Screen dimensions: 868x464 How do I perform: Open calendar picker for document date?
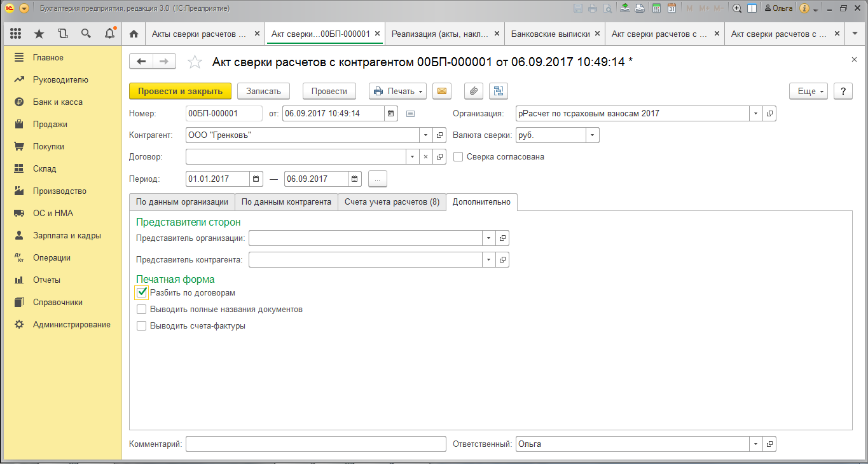point(391,114)
